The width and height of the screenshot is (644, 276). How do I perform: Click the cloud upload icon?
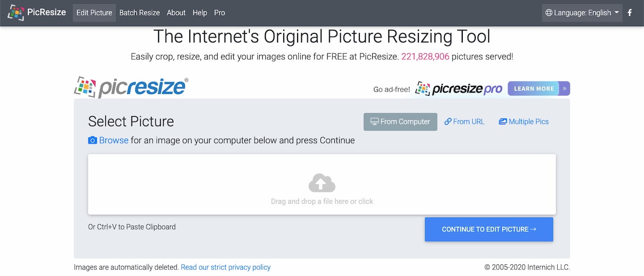click(x=322, y=183)
